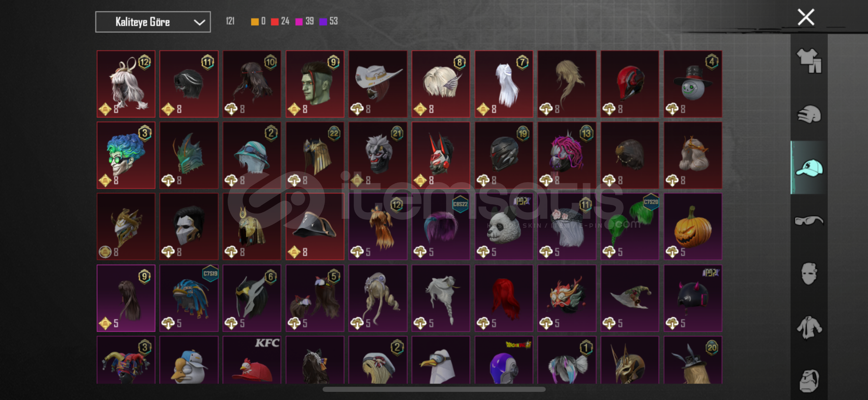Open the glasses category icon
This screenshot has height=400, width=868.
[809, 221]
